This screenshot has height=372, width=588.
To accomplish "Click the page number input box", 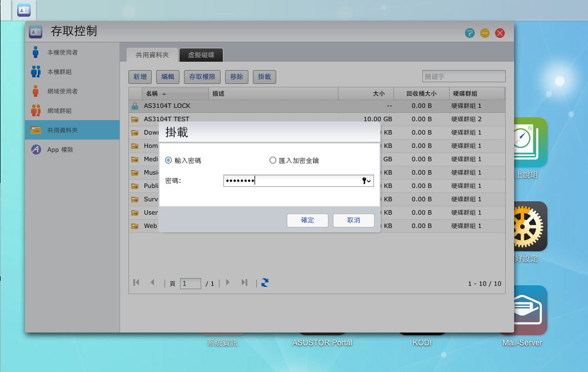I will [x=191, y=284].
